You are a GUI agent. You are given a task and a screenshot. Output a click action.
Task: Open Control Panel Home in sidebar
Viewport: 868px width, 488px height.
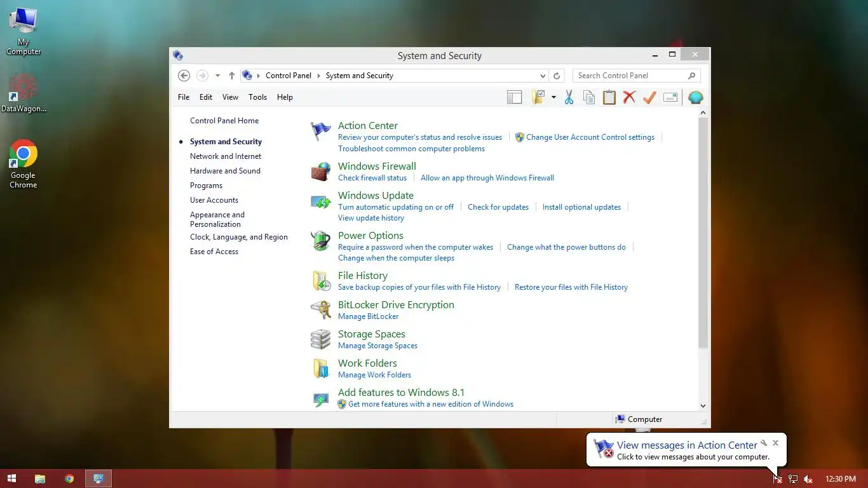coord(224,121)
